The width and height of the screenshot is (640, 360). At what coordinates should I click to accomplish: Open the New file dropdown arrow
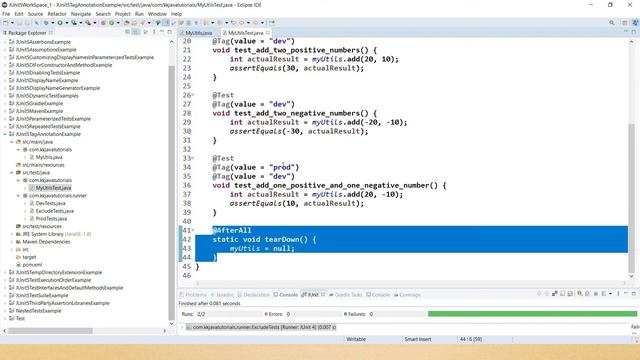coord(12,23)
